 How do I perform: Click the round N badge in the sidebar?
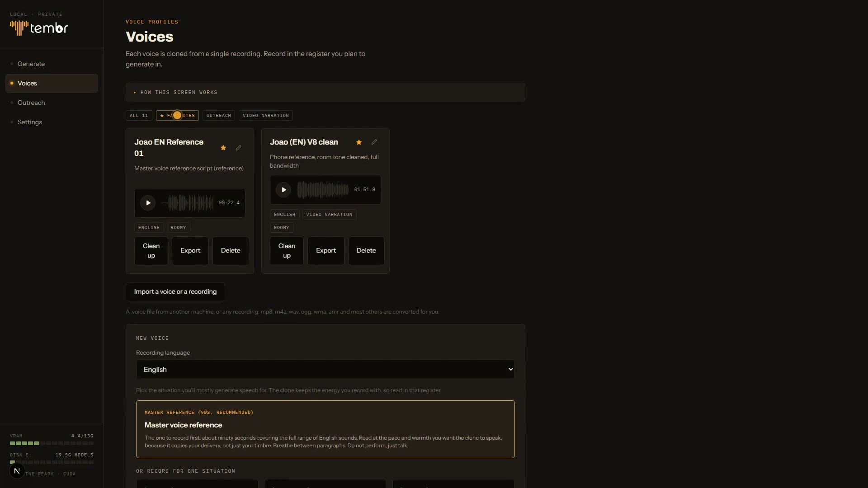point(17,471)
